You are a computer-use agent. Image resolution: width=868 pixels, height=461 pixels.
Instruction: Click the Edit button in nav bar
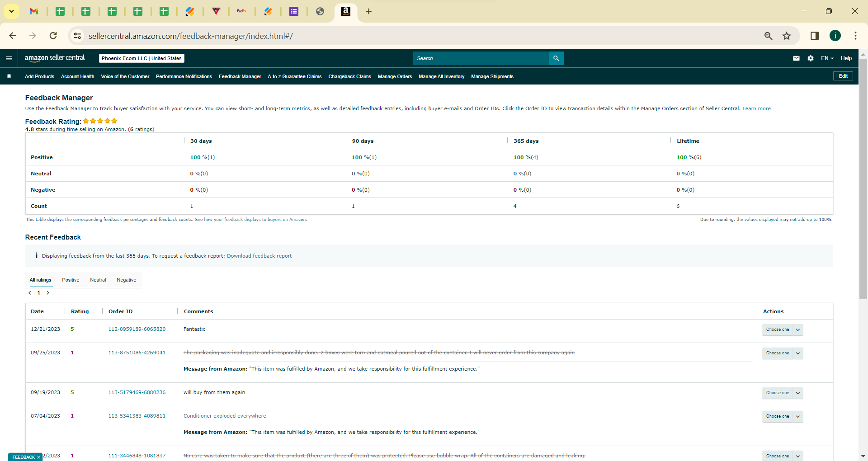click(x=843, y=76)
